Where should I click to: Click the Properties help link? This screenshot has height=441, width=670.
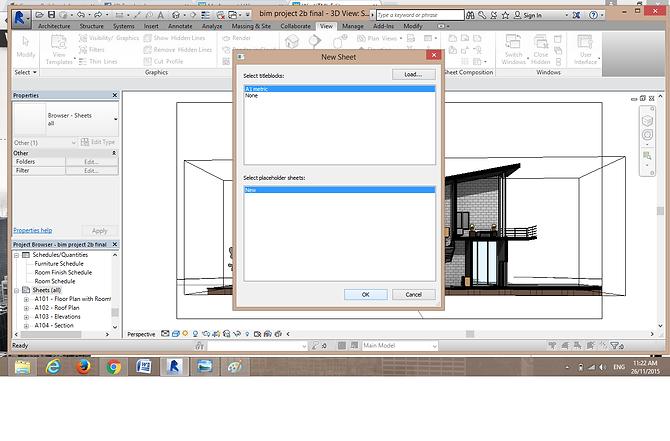(x=32, y=230)
